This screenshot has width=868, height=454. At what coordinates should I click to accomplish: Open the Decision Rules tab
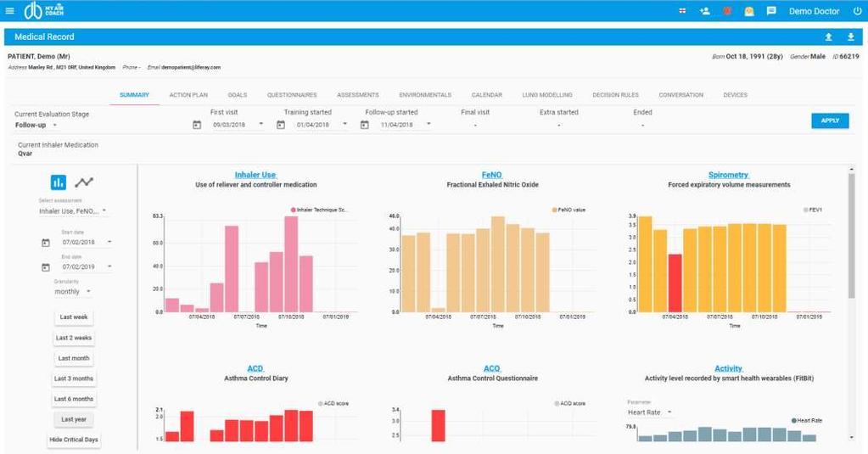click(x=615, y=95)
